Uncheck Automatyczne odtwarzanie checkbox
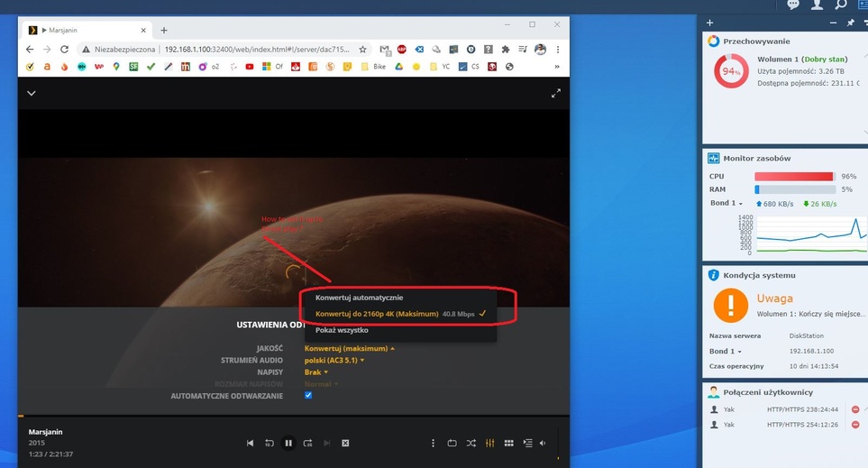The width and height of the screenshot is (868, 468). (308, 396)
